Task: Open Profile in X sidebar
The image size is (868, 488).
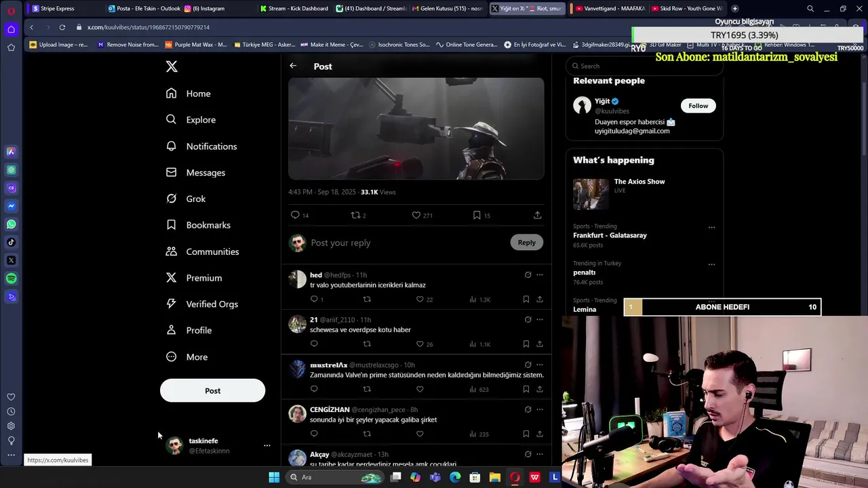Action: coord(189,330)
